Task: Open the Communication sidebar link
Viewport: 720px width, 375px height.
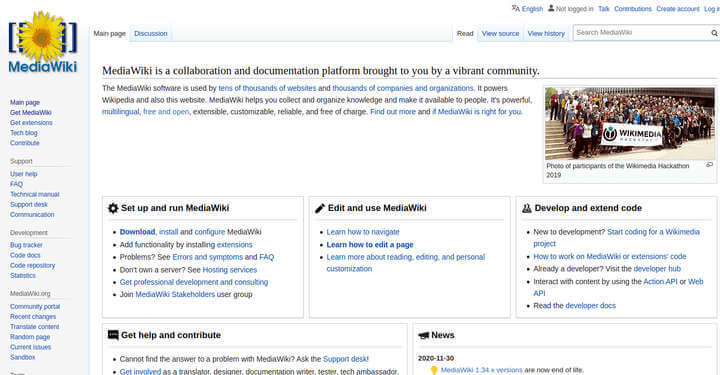Action: point(32,214)
